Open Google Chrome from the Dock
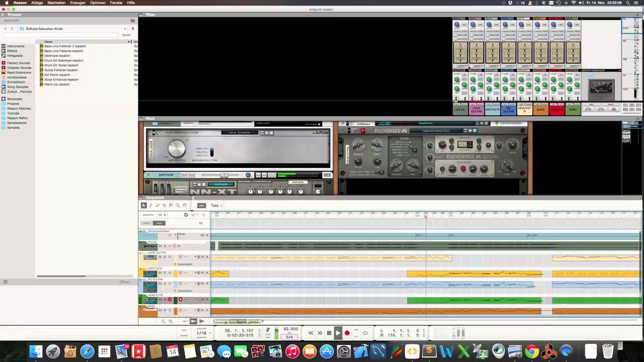 coord(532,351)
